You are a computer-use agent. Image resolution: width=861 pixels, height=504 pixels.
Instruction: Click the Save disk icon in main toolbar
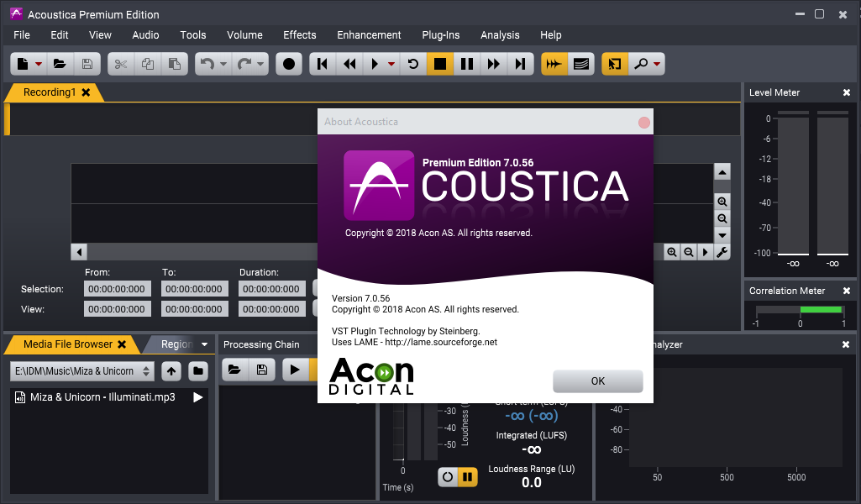(x=87, y=64)
